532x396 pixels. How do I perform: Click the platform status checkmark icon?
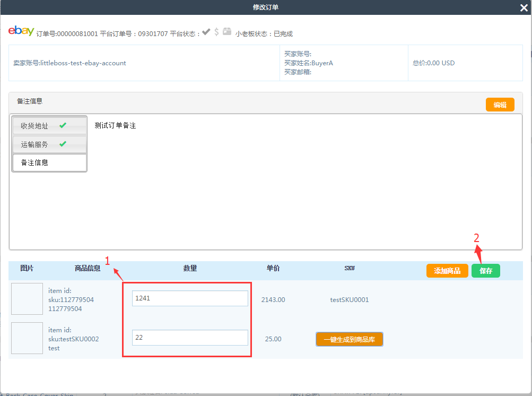pyautogui.click(x=206, y=32)
